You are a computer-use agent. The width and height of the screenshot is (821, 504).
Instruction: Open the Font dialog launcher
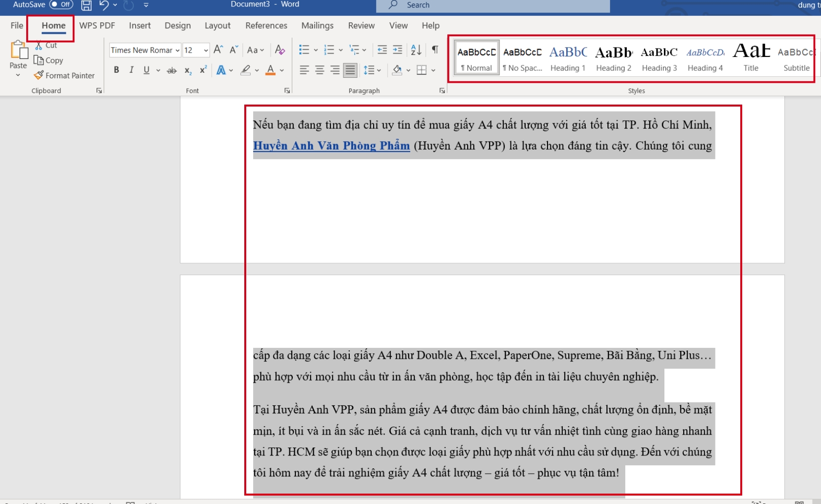(x=287, y=91)
